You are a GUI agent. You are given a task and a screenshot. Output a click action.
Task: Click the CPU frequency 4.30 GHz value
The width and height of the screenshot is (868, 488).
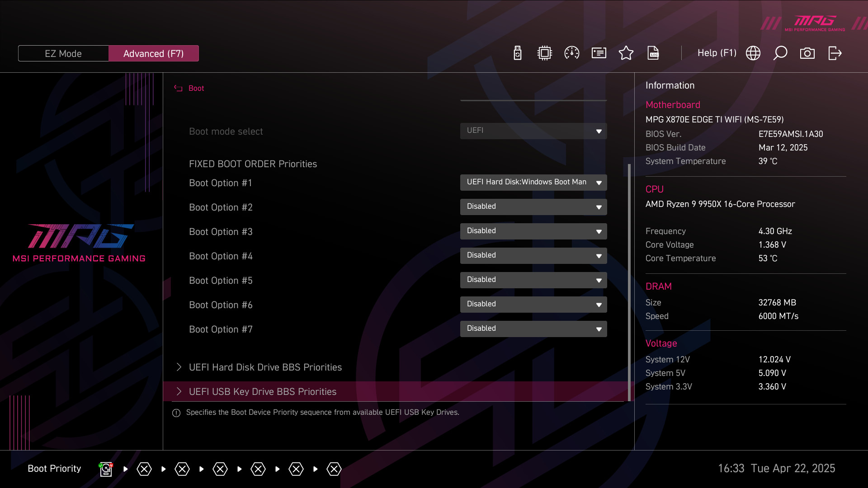(775, 231)
